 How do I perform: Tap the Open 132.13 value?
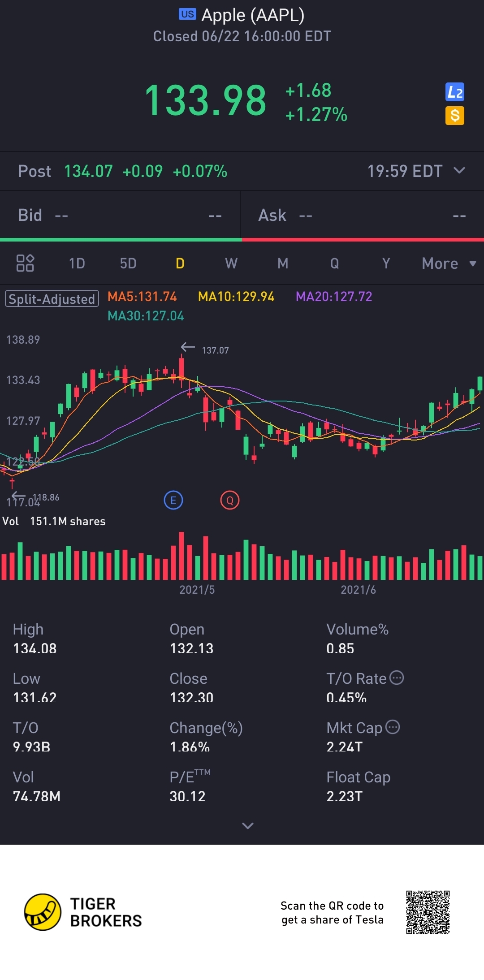pyautogui.click(x=192, y=648)
